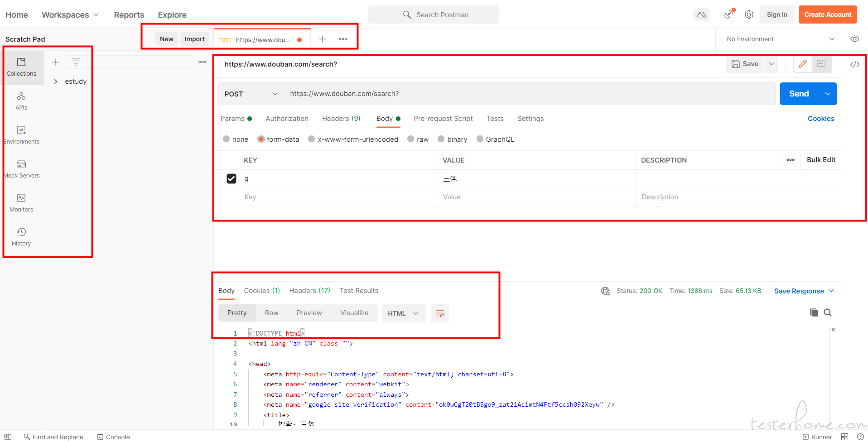
Task: Click the environment quick look eye icon
Action: [855, 39]
